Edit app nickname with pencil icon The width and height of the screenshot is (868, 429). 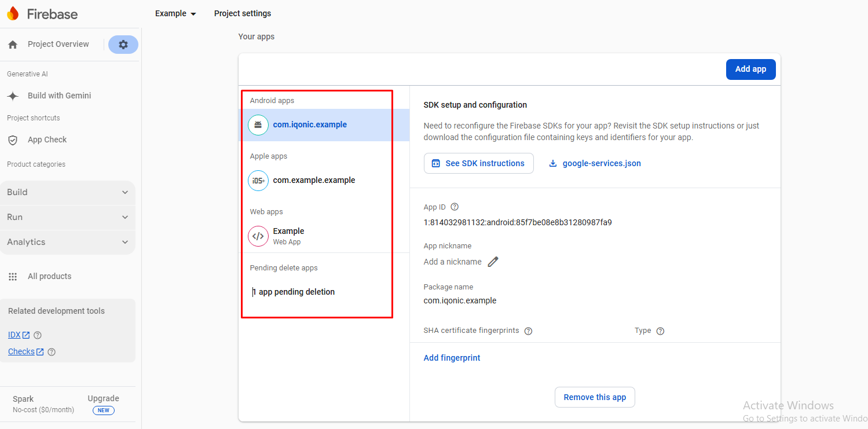point(493,262)
